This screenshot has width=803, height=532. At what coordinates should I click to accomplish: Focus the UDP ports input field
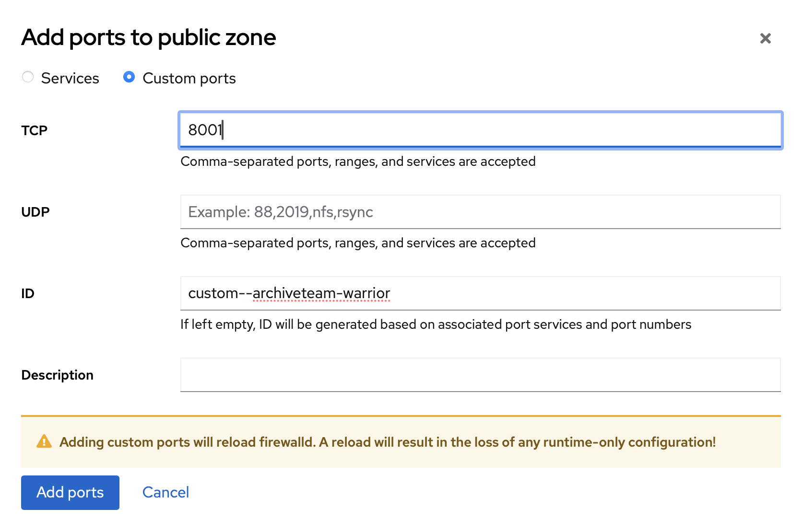480,212
